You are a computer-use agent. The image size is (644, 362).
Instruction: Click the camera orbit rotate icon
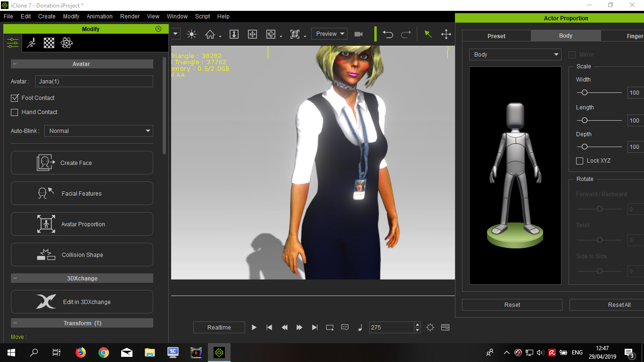[271, 34]
